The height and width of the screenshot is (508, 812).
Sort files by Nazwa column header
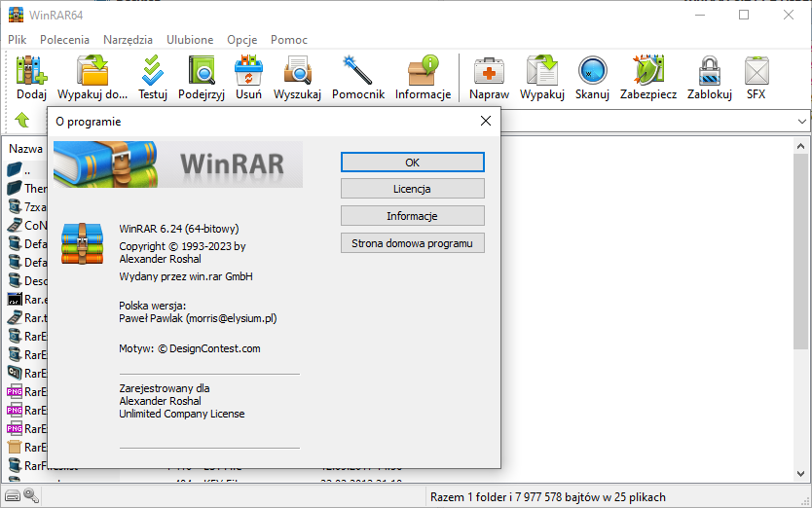pyautogui.click(x=26, y=149)
